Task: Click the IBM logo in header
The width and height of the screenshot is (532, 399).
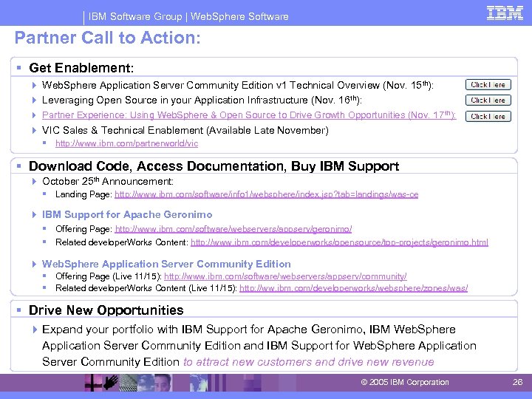Action: [x=505, y=13]
